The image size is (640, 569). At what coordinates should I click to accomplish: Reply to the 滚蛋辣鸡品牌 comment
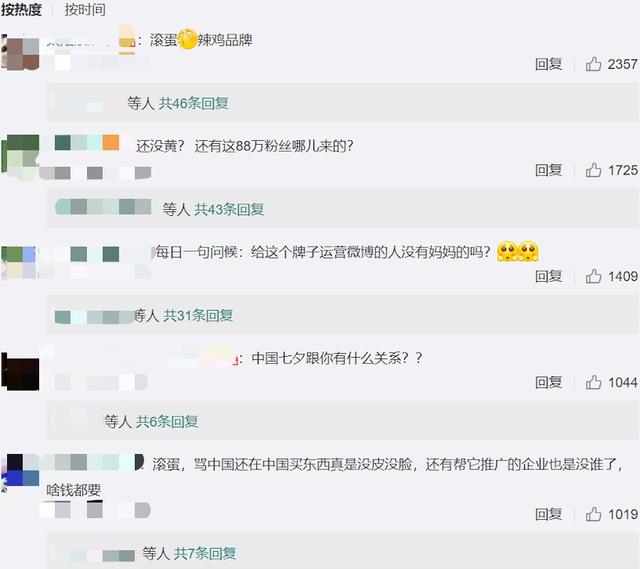click(549, 64)
